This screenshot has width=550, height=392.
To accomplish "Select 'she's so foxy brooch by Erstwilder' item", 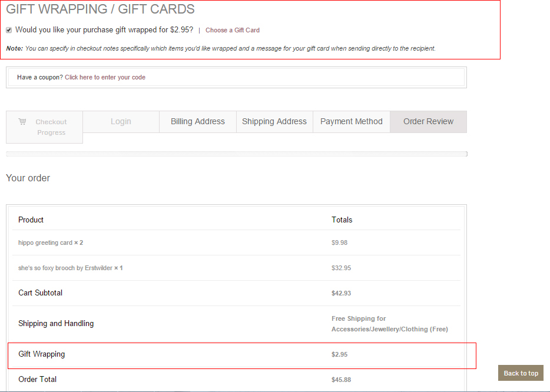I will pyautogui.click(x=71, y=268).
